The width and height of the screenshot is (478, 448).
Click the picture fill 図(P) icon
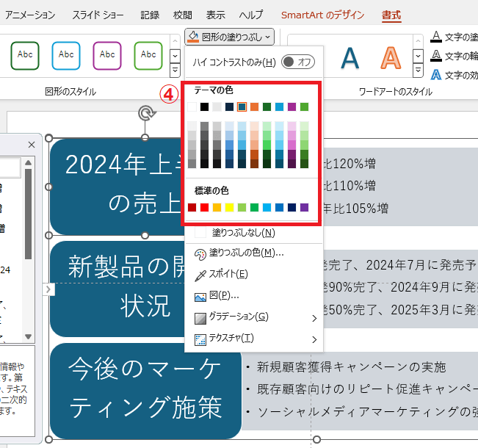point(200,297)
